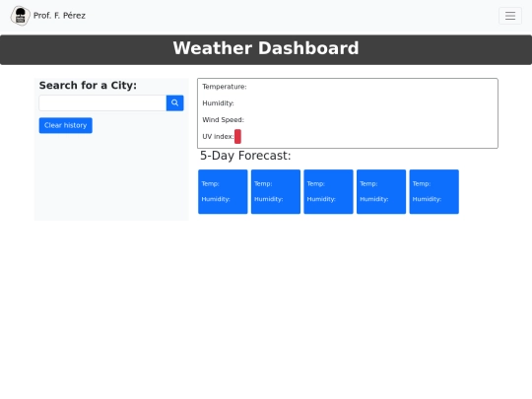This screenshot has height=399, width=532.
Task: Select the UV index: label
Action: 218,136
